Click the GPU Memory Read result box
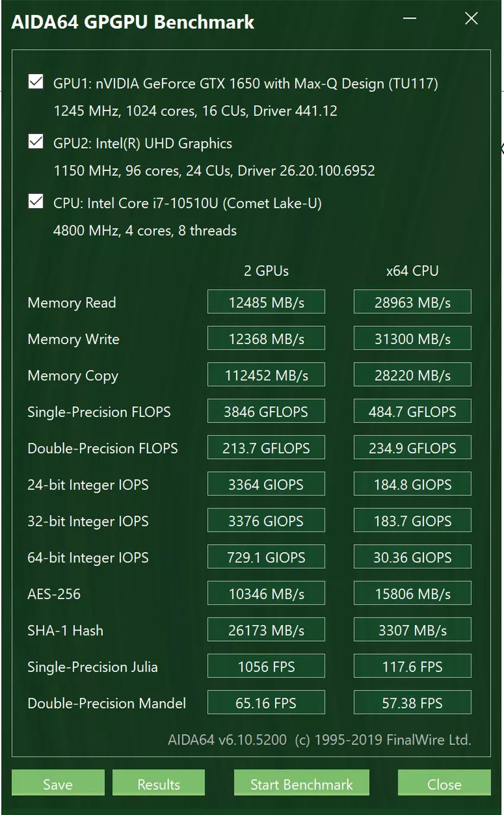The image size is (504, 815). 266,302
